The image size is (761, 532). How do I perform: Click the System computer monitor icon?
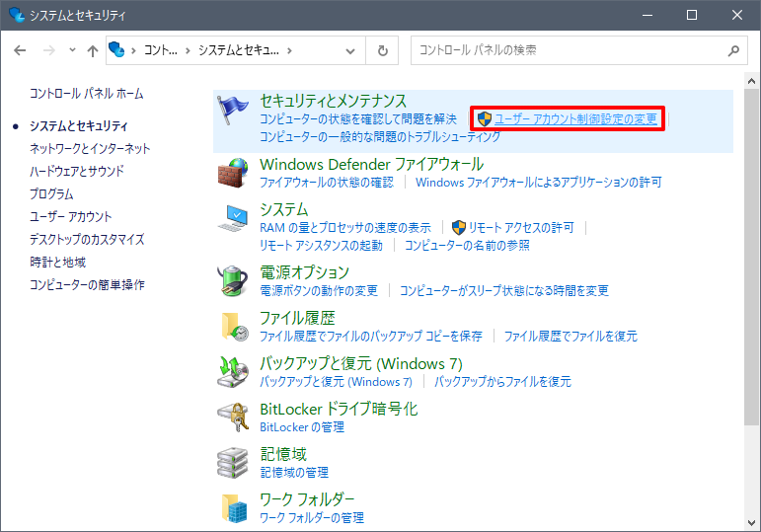point(233,218)
